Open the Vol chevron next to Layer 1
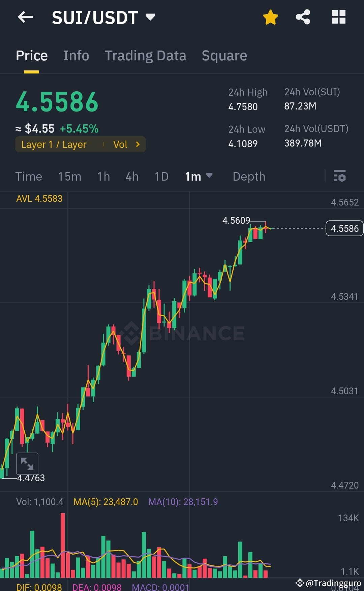Image resolution: width=364 pixels, height=591 pixels. tap(138, 144)
